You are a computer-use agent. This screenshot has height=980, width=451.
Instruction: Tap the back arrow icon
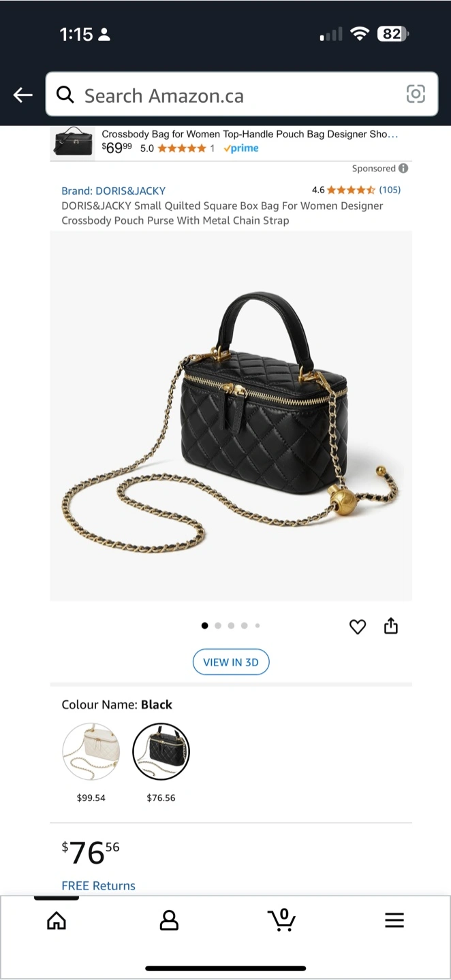(23, 95)
